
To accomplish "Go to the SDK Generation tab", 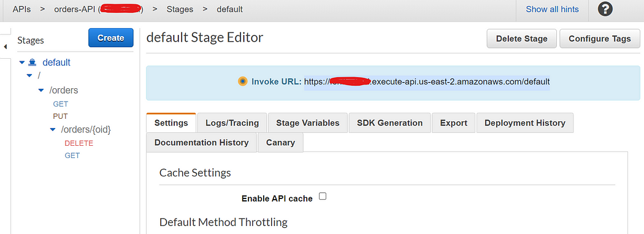I will [389, 123].
